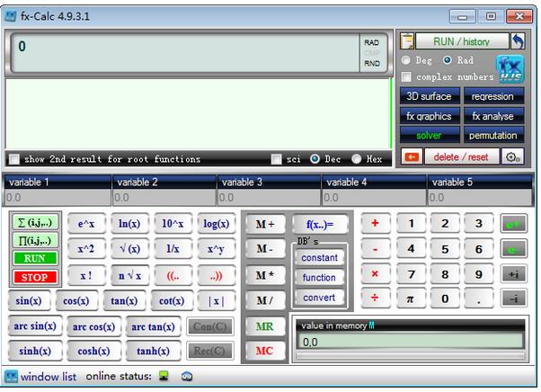Click the delete / reset button

461,157
